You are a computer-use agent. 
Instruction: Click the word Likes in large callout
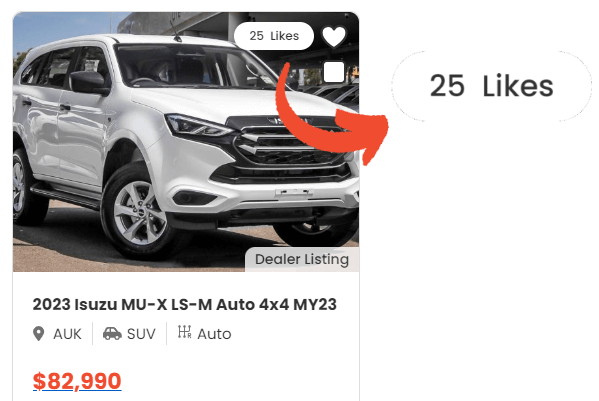pyautogui.click(x=518, y=86)
